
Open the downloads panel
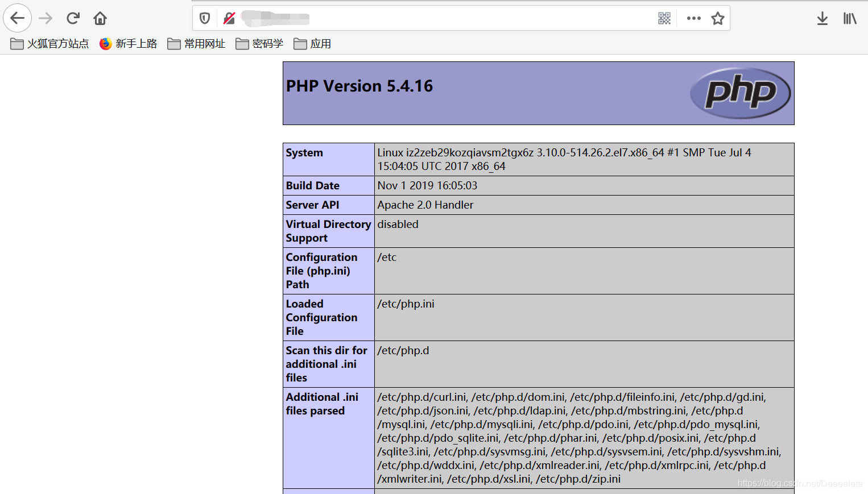pyautogui.click(x=822, y=18)
